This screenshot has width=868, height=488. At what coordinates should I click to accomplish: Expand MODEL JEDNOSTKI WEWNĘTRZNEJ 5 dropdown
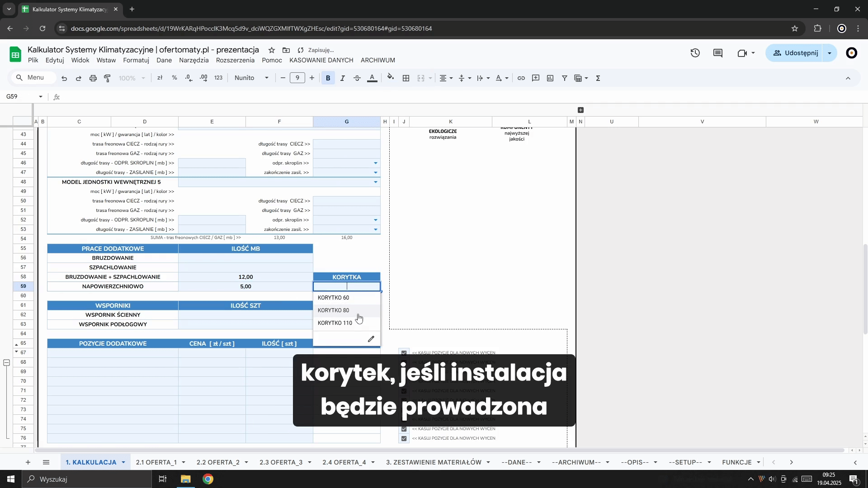point(376,182)
